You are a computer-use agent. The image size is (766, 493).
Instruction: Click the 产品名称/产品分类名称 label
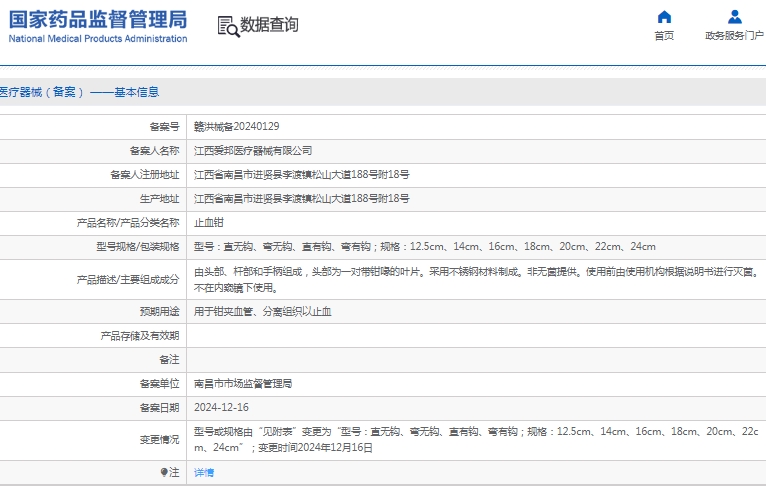(128, 222)
